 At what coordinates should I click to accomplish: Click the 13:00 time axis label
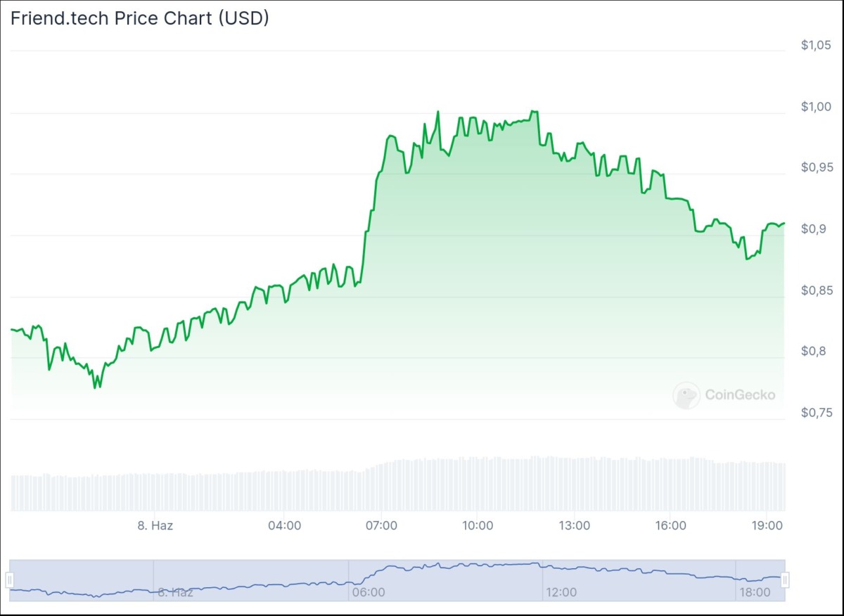click(574, 526)
